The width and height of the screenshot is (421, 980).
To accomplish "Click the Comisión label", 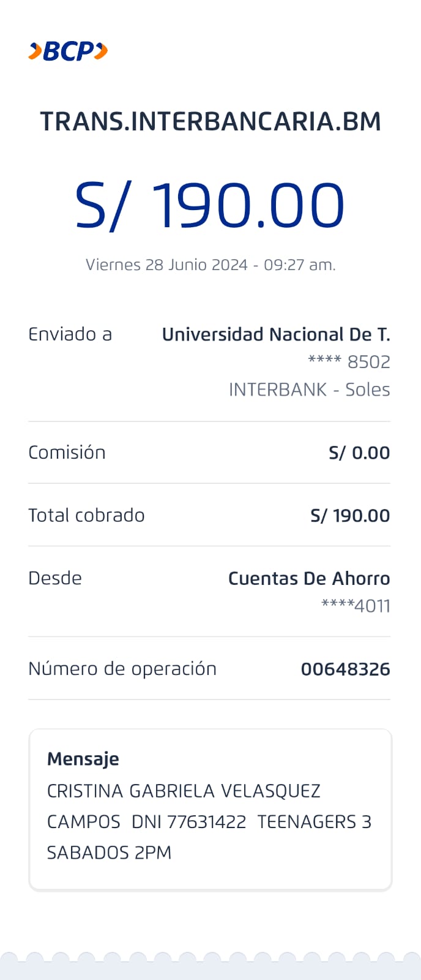I will click(67, 453).
